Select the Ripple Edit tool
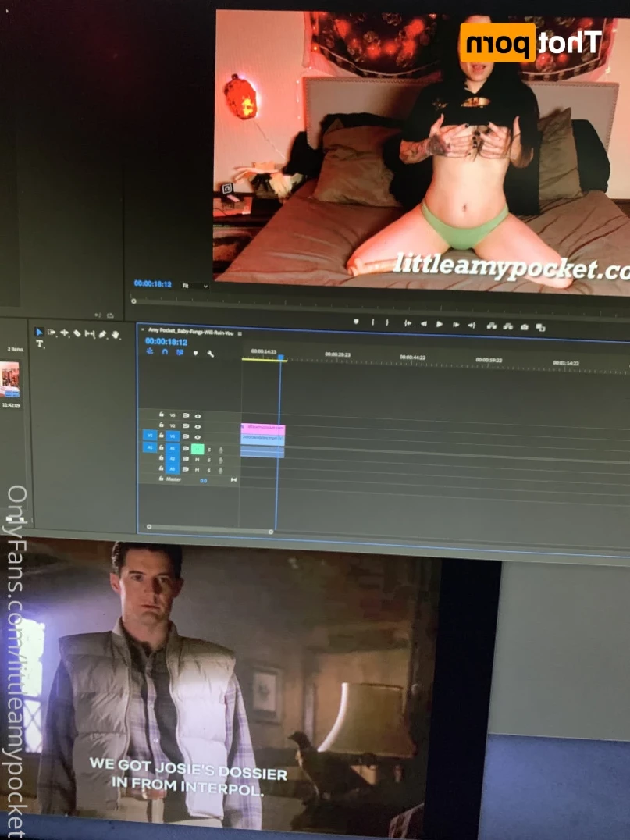Viewport: 630px width, 840px height. click(x=64, y=333)
